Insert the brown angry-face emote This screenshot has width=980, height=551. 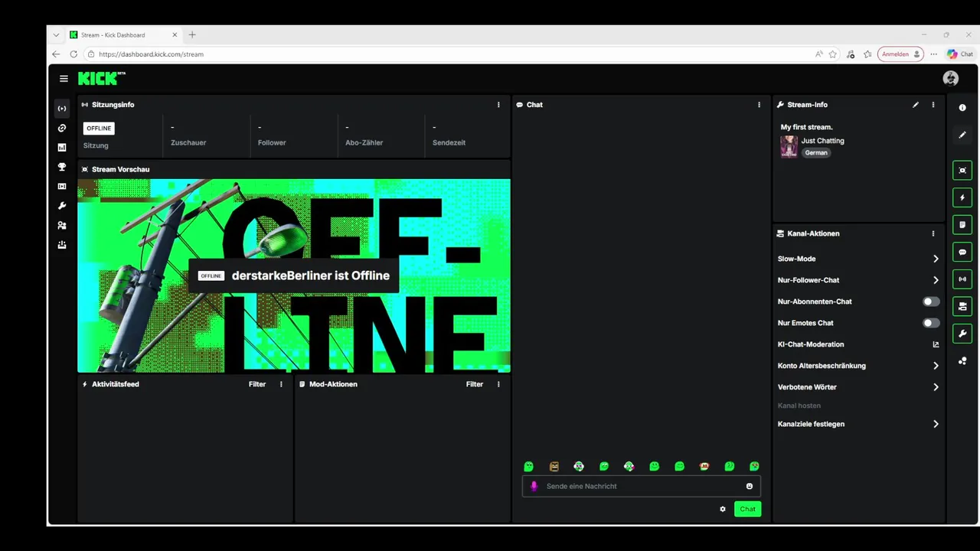click(x=554, y=466)
